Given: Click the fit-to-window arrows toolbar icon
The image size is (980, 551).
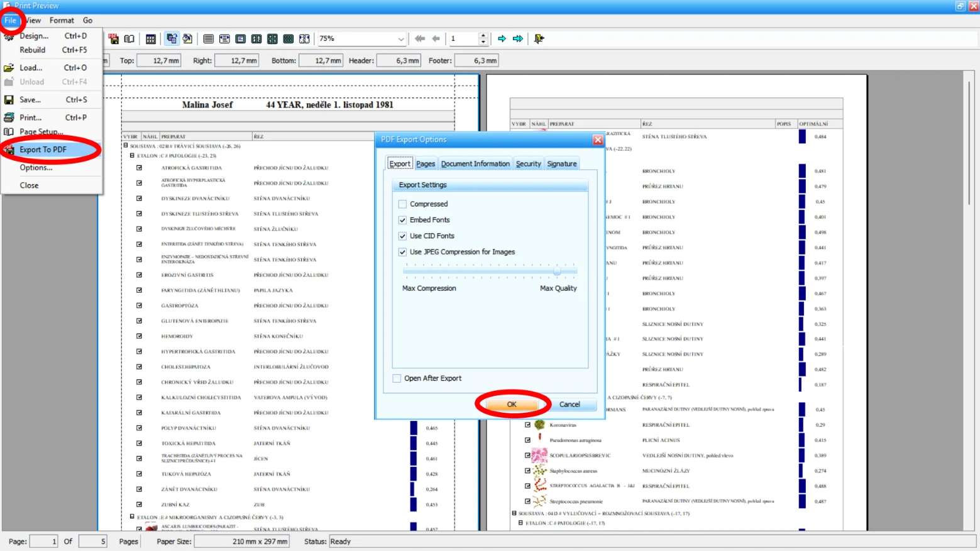Looking at the screenshot, I should pyautogui.click(x=304, y=39).
